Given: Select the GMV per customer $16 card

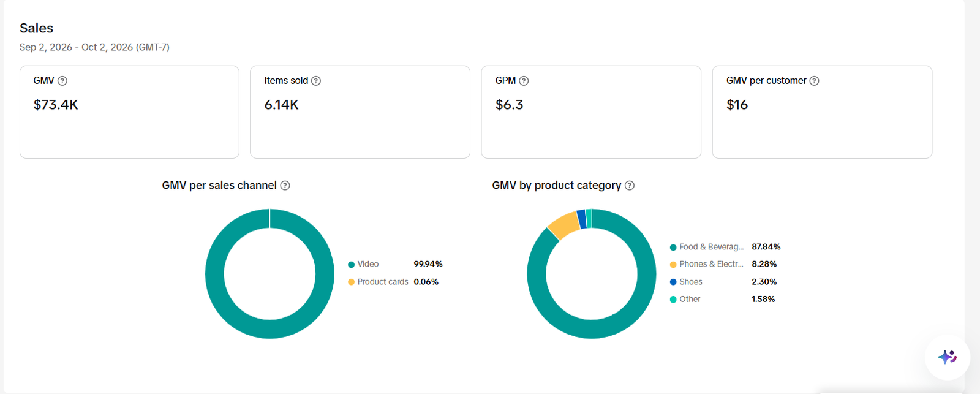Looking at the screenshot, I should point(822,112).
